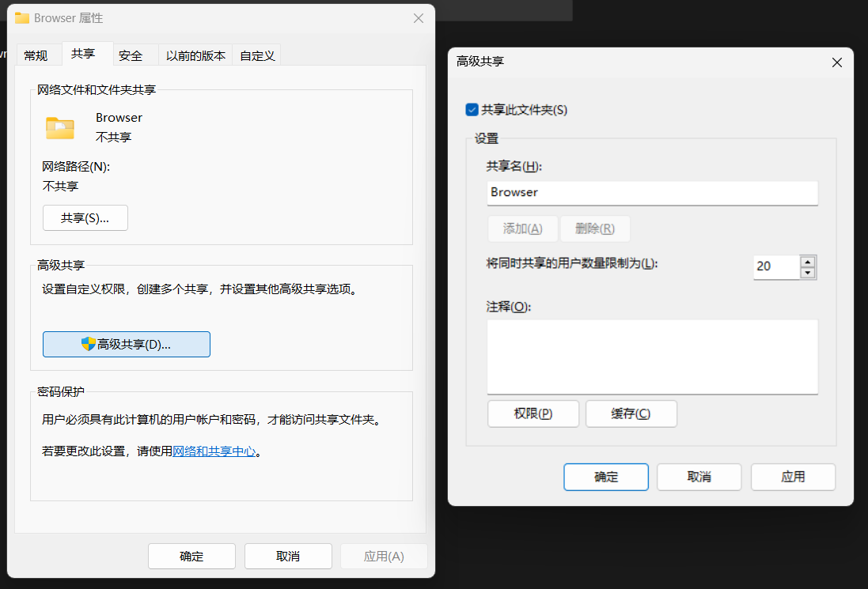Go to the 自定义 tab
The width and height of the screenshot is (868, 589).
pyautogui.click(x=257, y=55)
